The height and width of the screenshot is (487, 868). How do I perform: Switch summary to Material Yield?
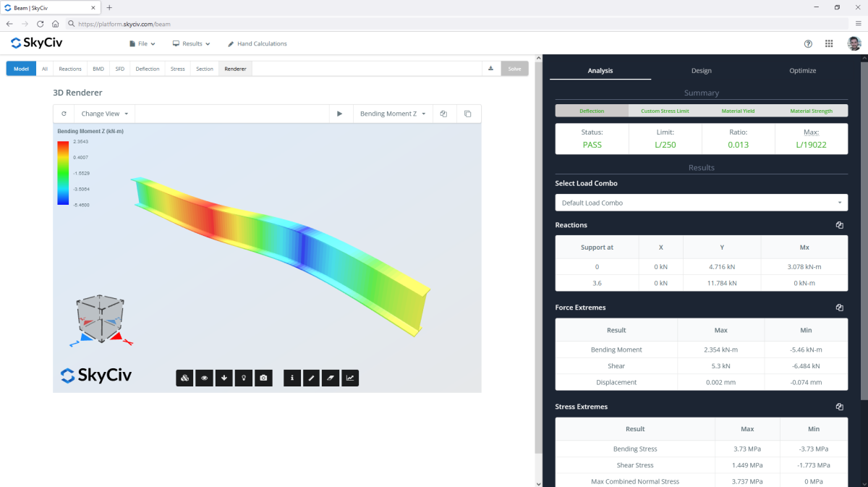[x=738, y=111]
